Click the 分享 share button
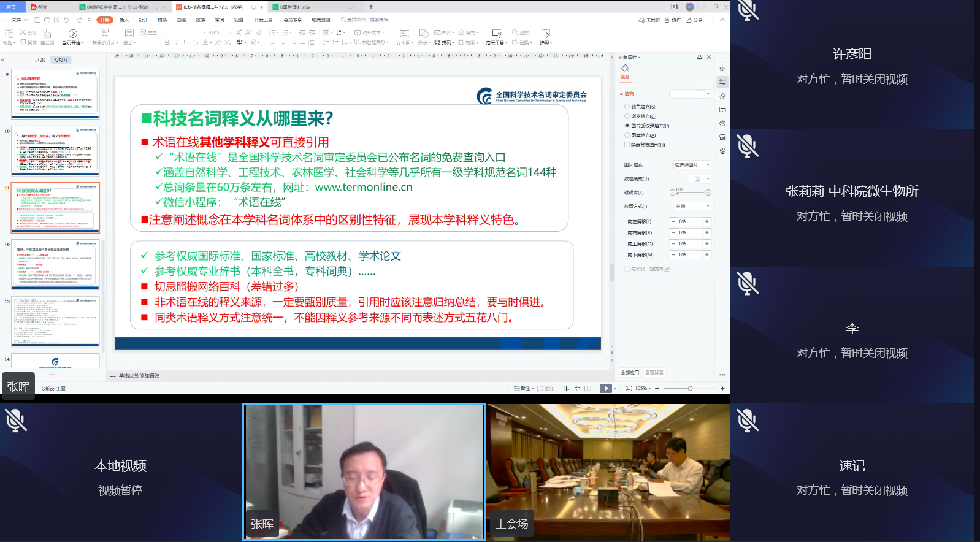The height and width of the screenshot is (542, 980). pos(695,20)
